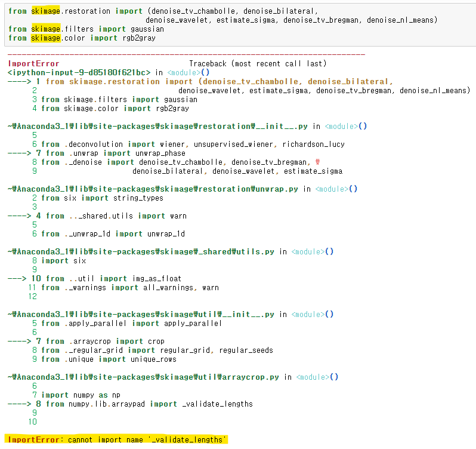
Task: Click 'gaussian' in the code cell import
Action: click(147, 29)
